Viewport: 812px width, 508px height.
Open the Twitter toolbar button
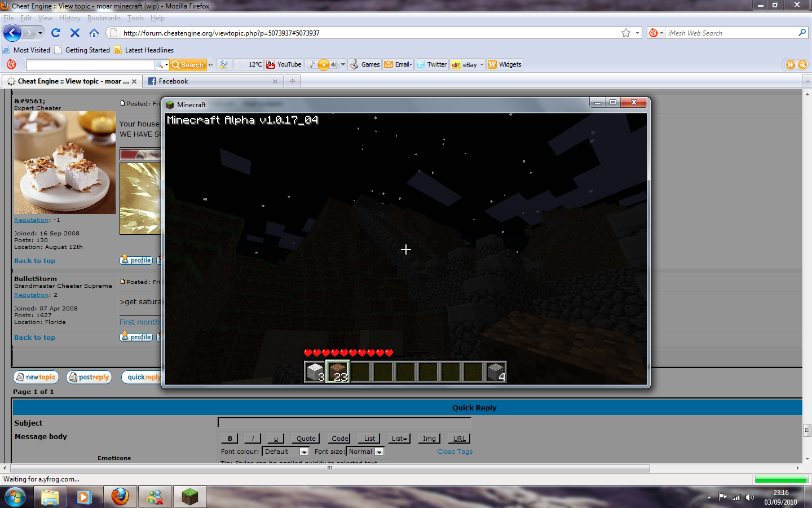tap(432, 64)
